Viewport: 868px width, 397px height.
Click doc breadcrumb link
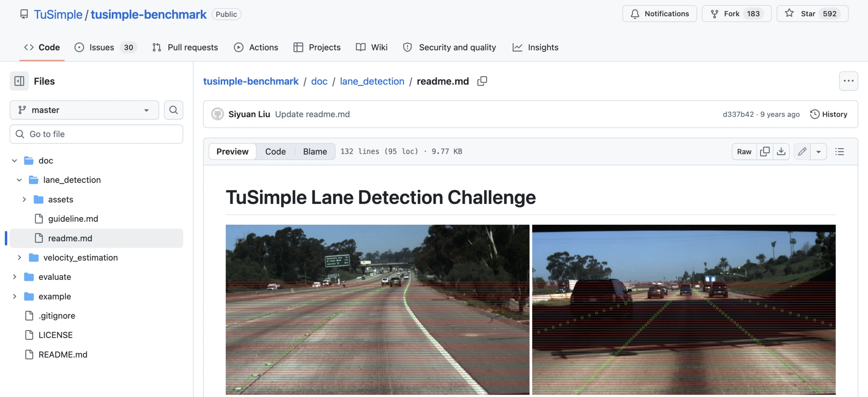319,81
